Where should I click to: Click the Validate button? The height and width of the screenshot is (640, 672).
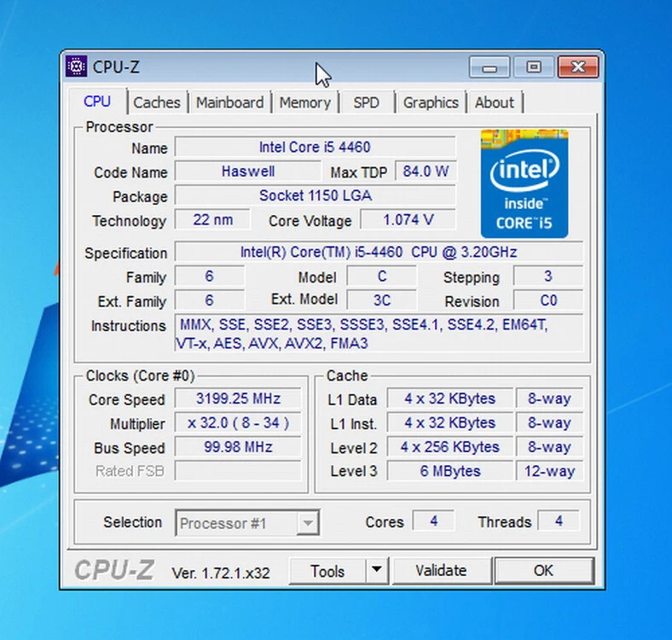pos(442,571)
